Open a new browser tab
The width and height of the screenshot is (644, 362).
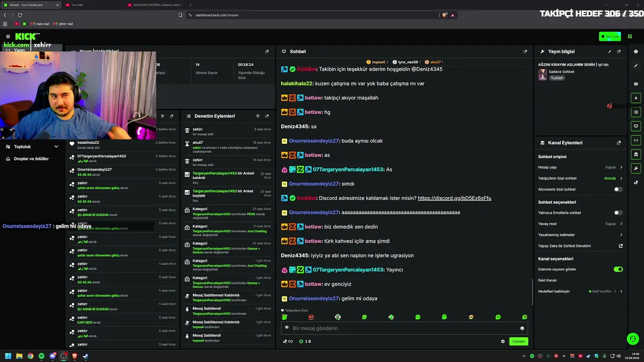click(191, 5)
